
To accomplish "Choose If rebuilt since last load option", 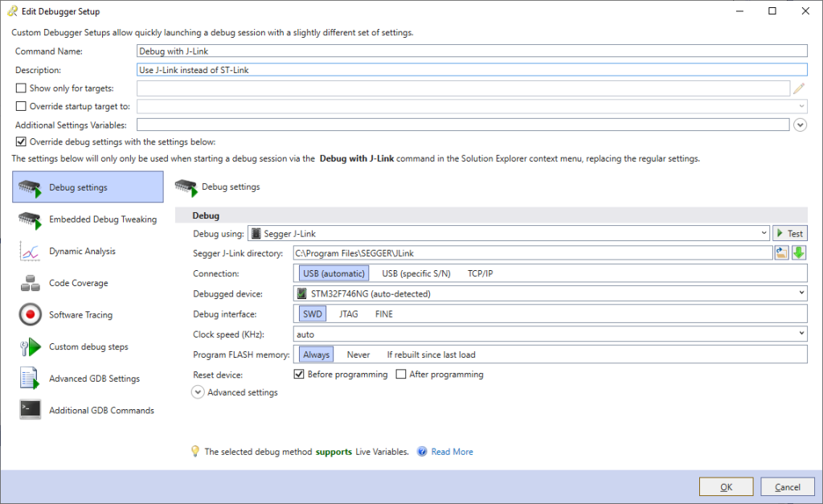I will click(x=431, y=355).
